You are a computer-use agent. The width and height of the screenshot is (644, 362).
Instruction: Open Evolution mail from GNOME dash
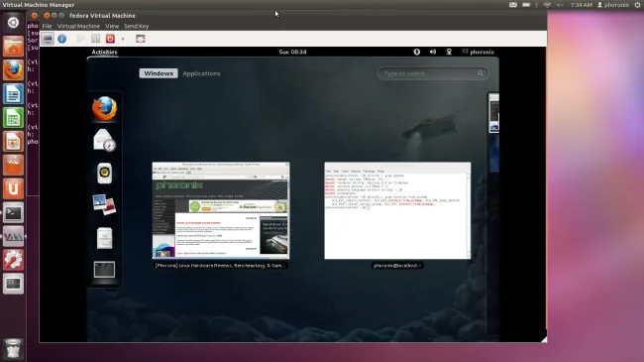104,140
